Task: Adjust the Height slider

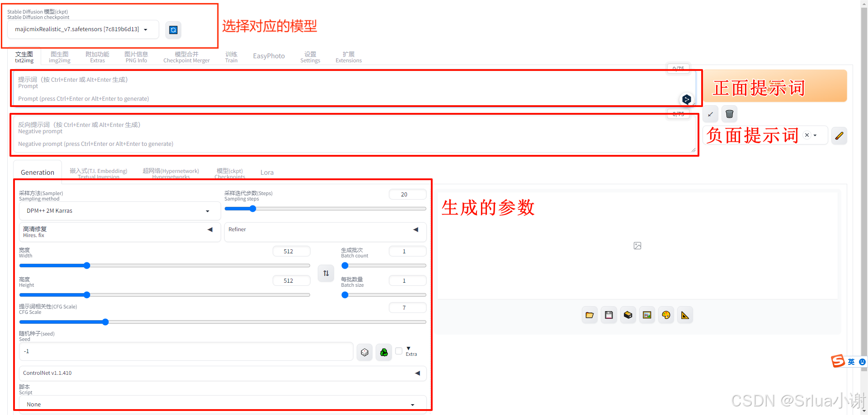Action: pyautogui.click(x=165, y=295)
